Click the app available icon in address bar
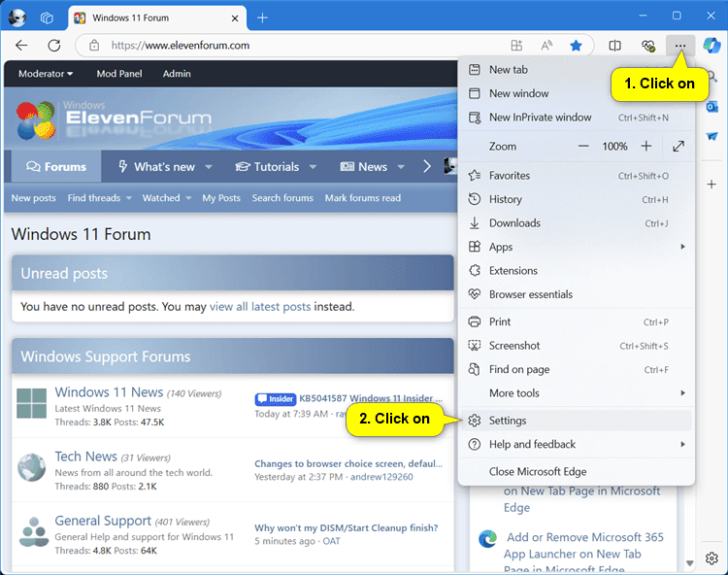The image size is (728, 575). [x=516, y=45]
